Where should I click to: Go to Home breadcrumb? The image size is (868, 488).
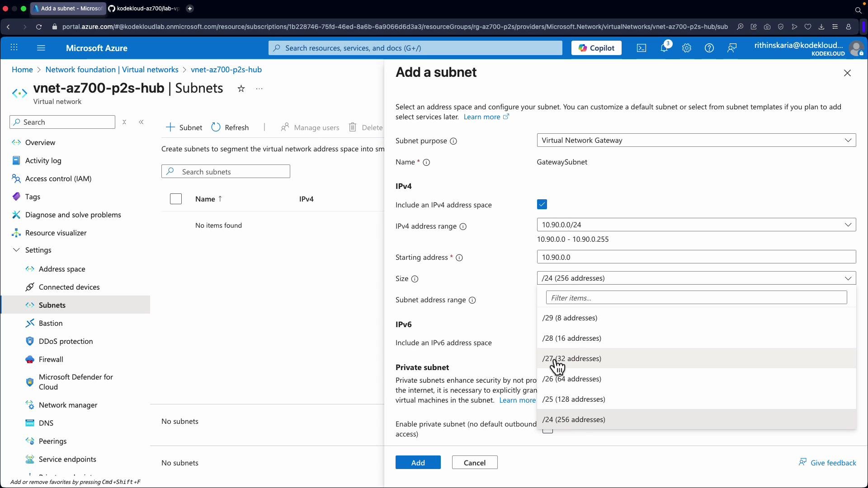coord(22,70)
